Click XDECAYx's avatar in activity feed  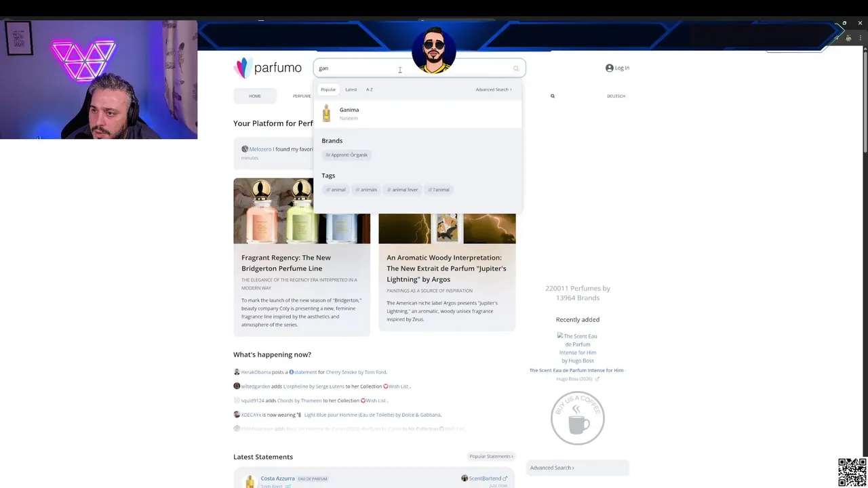237,415
